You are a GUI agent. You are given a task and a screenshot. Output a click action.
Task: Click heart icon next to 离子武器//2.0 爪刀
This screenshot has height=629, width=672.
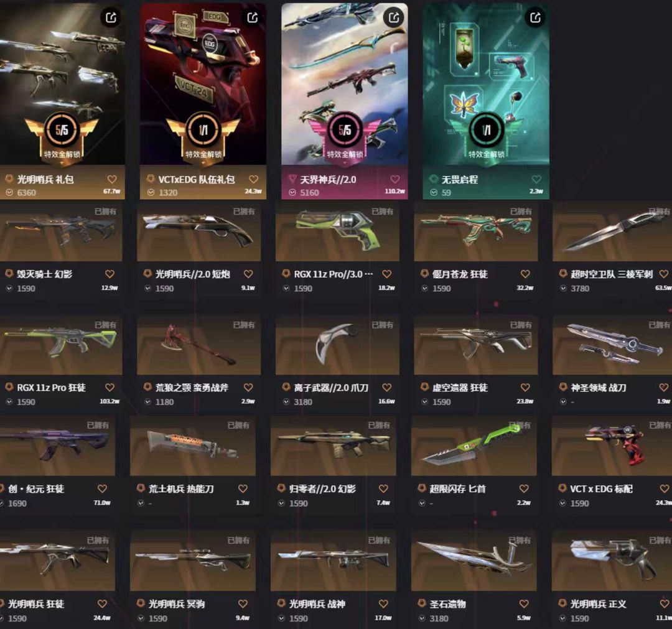tap(386, 388)
